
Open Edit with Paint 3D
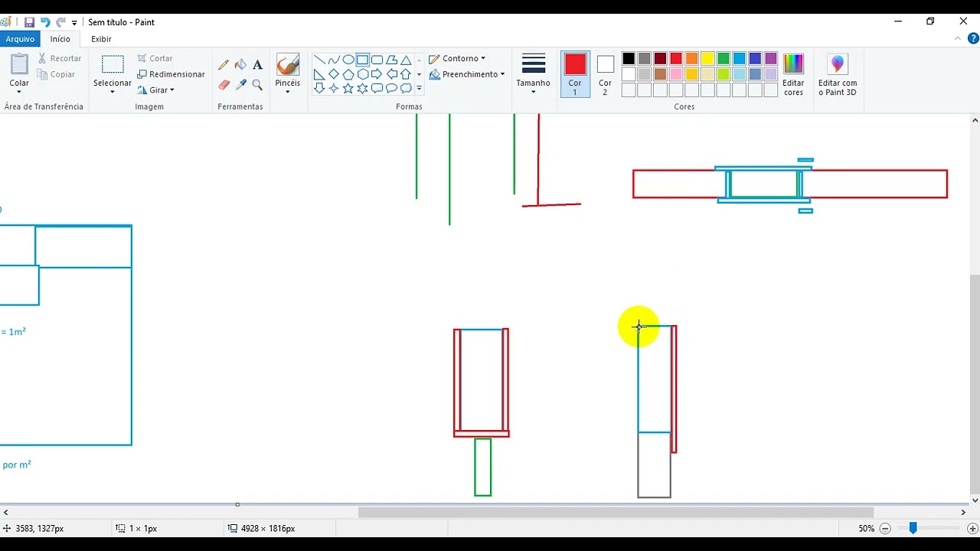pyautogui.click(x=838, y=76)
